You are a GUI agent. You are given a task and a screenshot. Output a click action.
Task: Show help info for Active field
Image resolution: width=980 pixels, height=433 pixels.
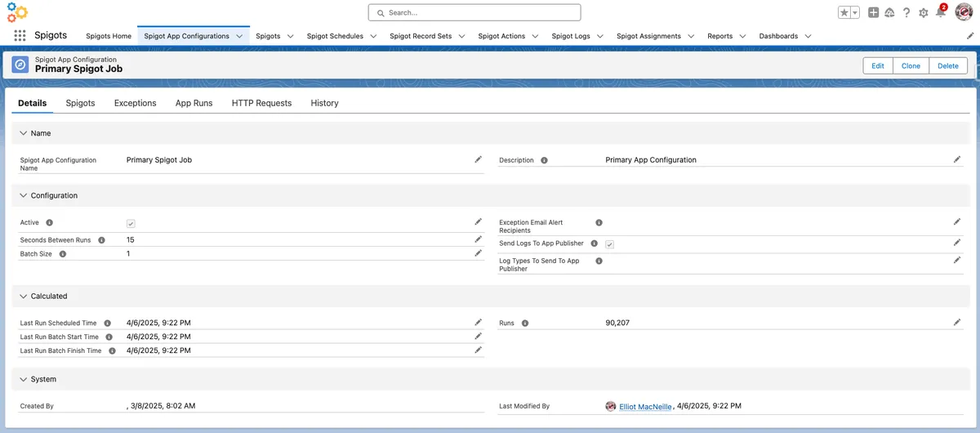[50, 222]
